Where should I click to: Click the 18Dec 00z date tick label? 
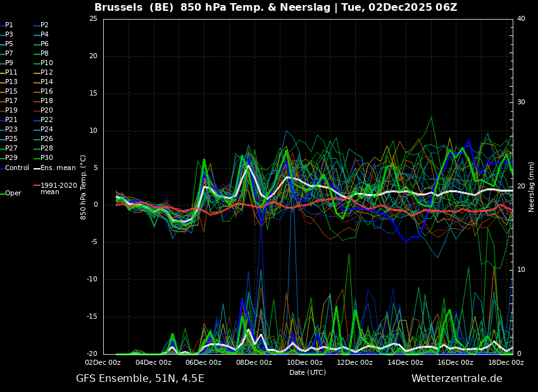[x=506, y=363]
